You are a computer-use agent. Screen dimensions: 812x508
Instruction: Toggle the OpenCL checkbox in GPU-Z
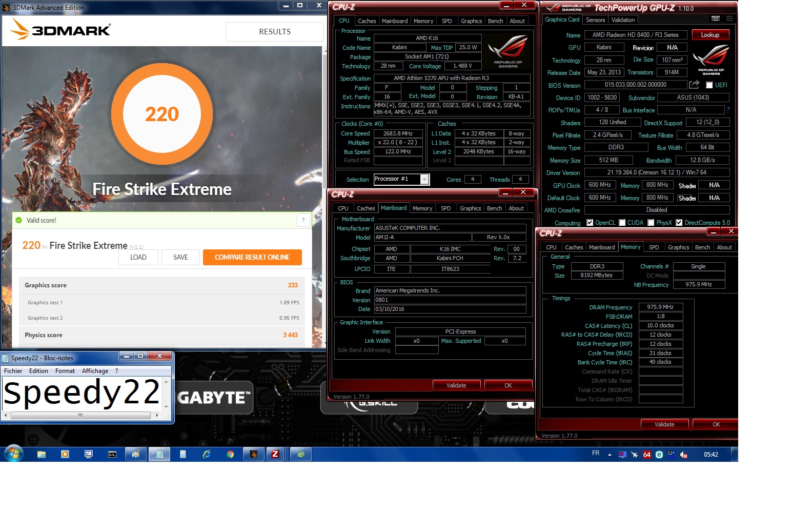(590, 223)
